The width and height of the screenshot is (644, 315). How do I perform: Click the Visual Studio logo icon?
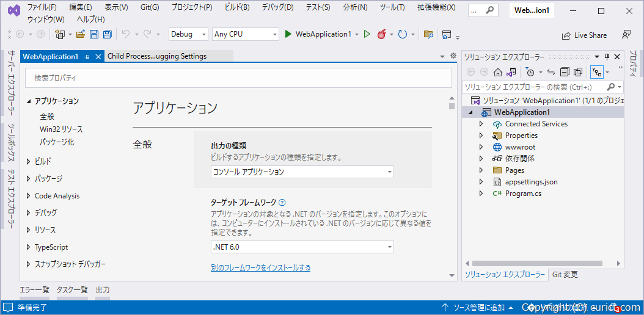point(13,10)
